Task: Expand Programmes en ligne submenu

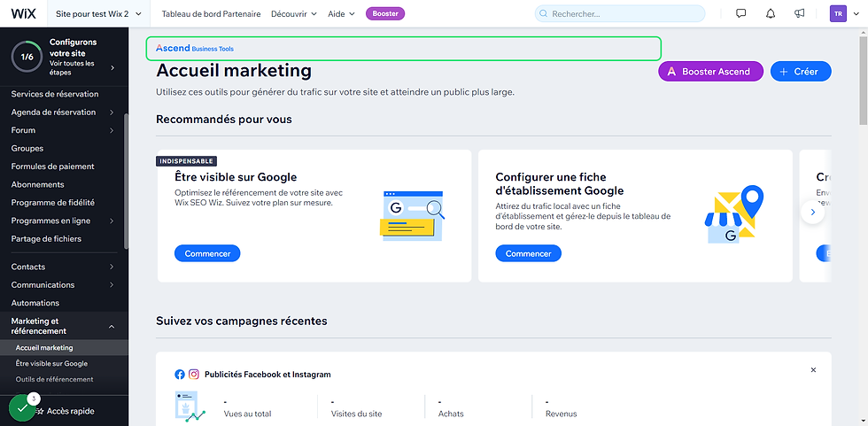Action: tap(112, 221)
